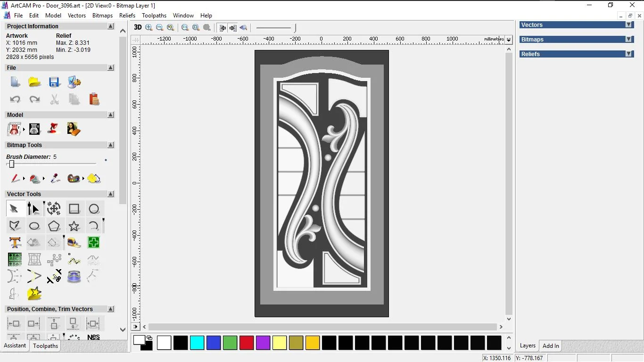Open the Reliefs menu
Viewport: 644px width, 362px height.
point(127,15)
